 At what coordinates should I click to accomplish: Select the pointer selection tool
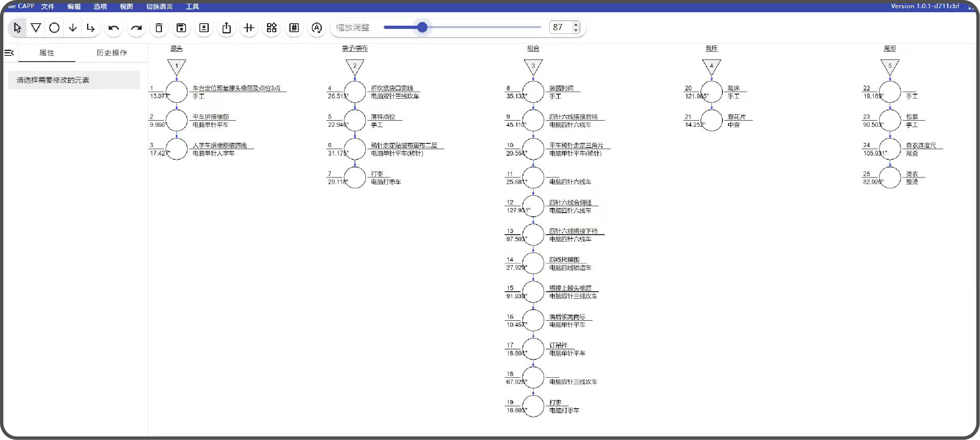click(17, 28)
